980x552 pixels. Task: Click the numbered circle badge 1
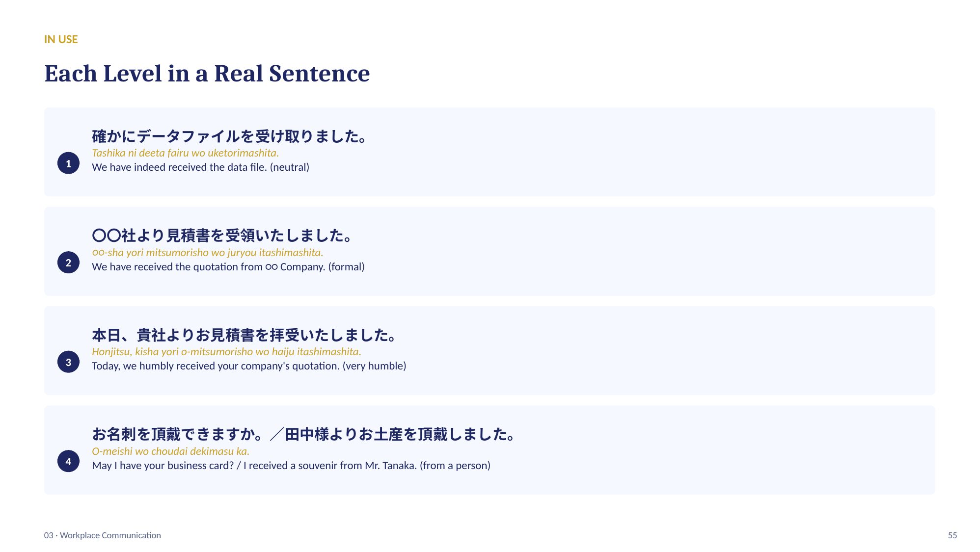[68, 163]
